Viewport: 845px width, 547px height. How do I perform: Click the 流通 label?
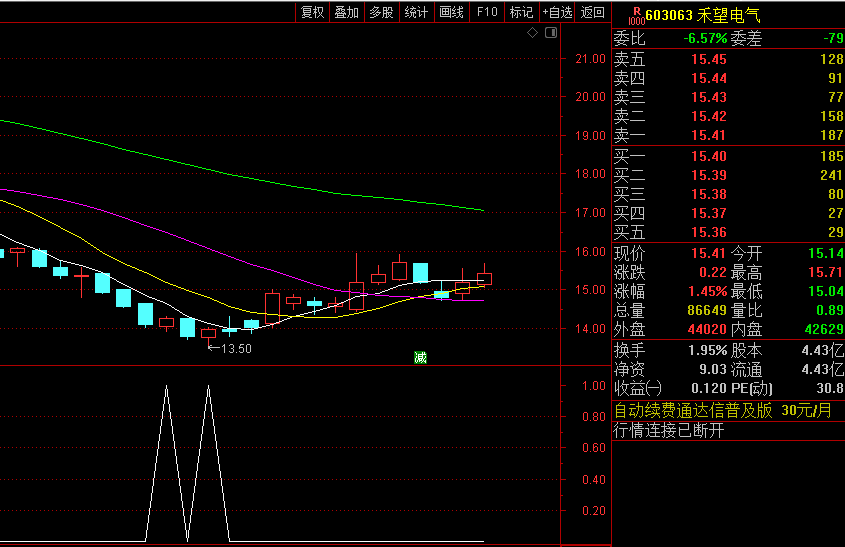(x=746, y=369)
